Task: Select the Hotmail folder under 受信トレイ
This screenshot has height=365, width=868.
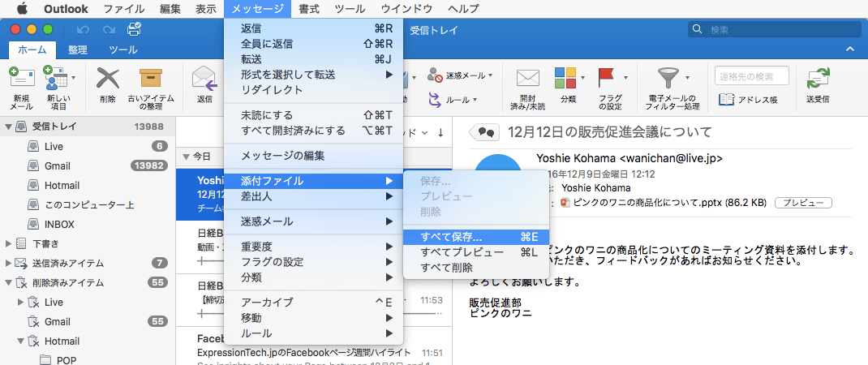Action: pos(88,185)
